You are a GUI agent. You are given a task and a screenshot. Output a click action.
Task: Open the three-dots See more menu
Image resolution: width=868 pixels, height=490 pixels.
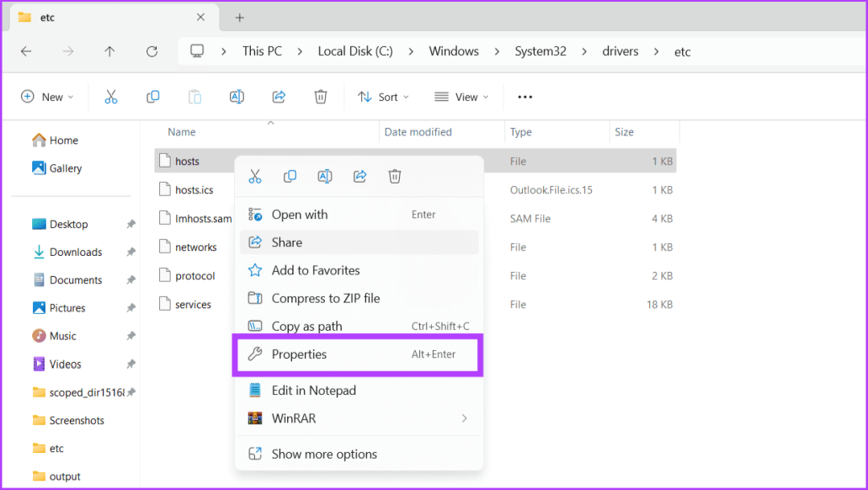click(525, 97)
